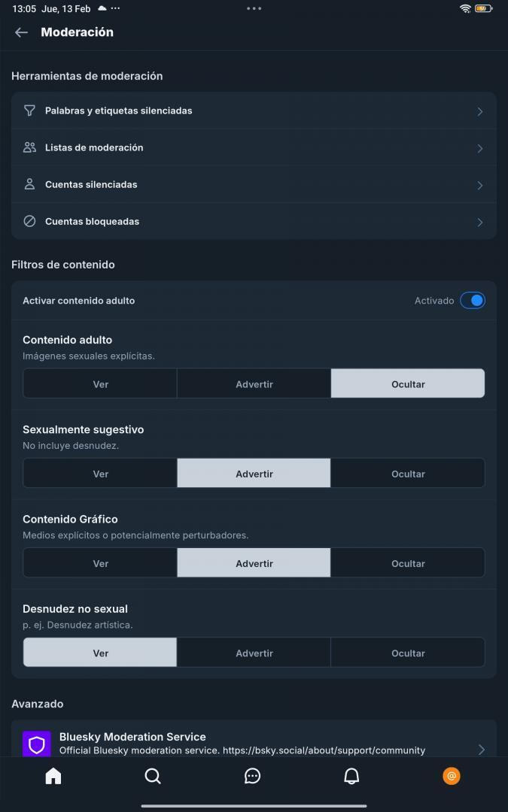Open Cuentas silenciadas entry
Viewport: 508px width, 812px height.
(91, 184)
